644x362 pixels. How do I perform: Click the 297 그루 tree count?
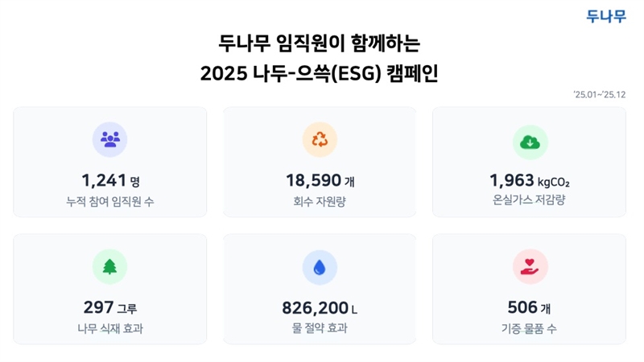pos(110,307)
